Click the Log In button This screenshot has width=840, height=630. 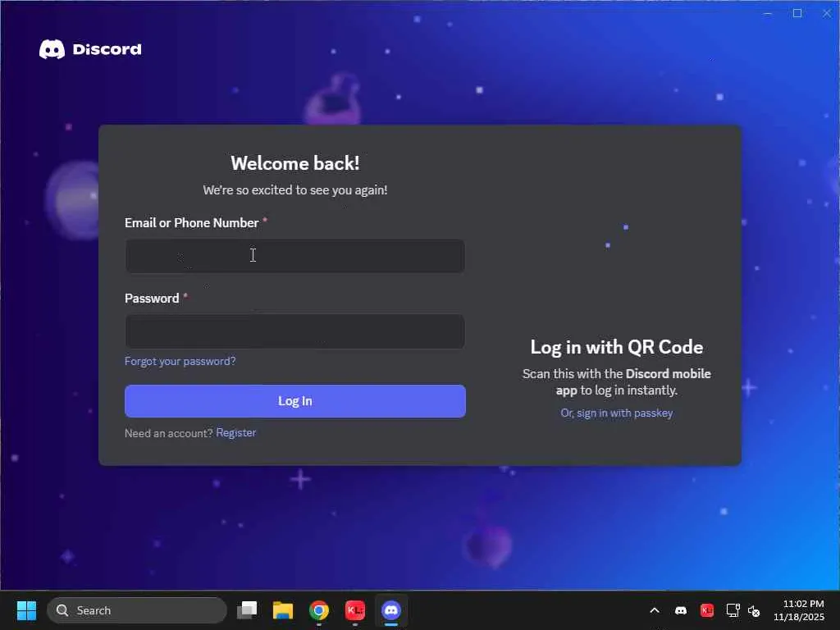(295, 400)
